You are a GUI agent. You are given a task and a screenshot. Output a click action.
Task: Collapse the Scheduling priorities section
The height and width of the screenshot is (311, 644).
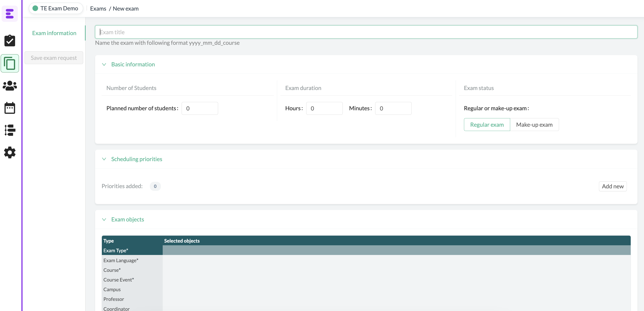click(104, 159)
